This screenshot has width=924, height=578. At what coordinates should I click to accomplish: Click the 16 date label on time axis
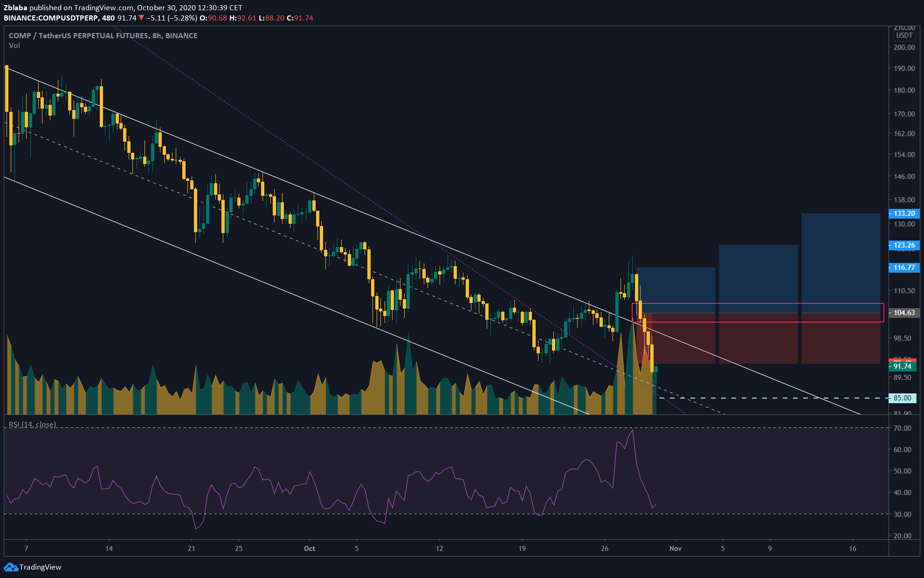(x=853, y=549)
